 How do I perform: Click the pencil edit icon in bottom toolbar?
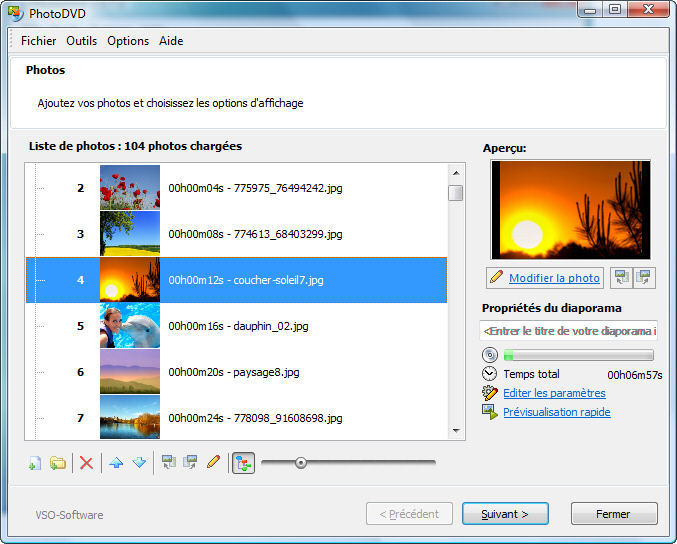[x=212, y=463]
